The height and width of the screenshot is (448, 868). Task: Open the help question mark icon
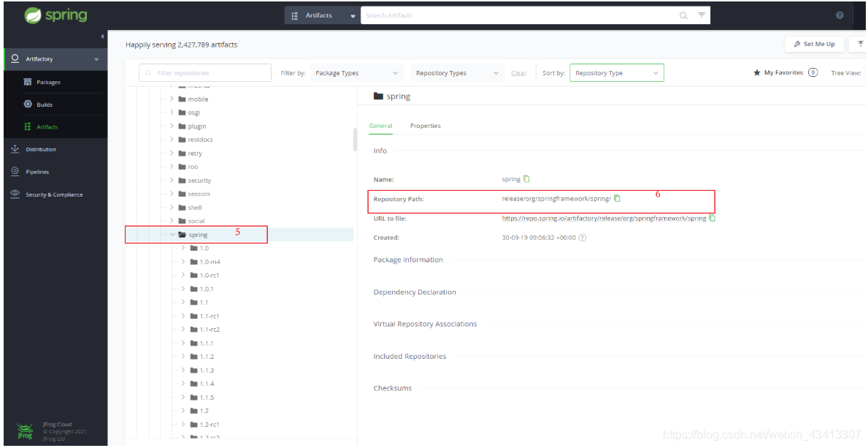tap(840, 15)
